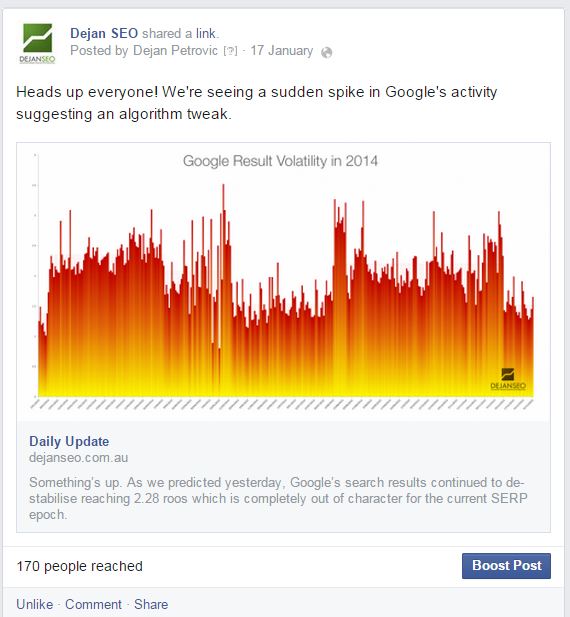View the 170 people reached stats

click(x=79, y=566)
